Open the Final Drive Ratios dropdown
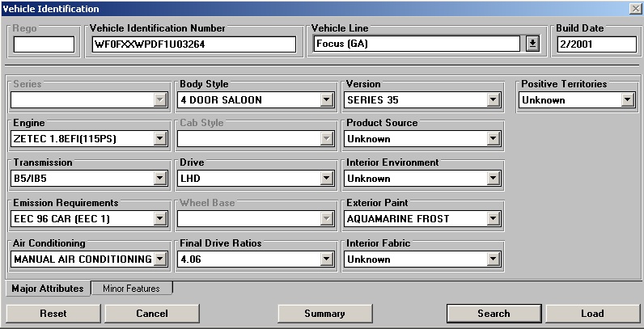This screenshot has width=644, height=329. [x=327, y=259]
